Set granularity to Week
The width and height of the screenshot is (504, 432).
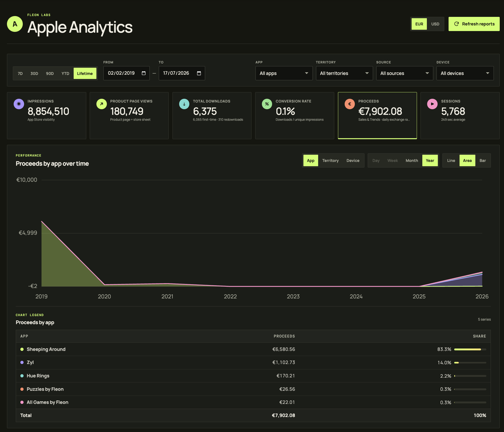(393, 161)
